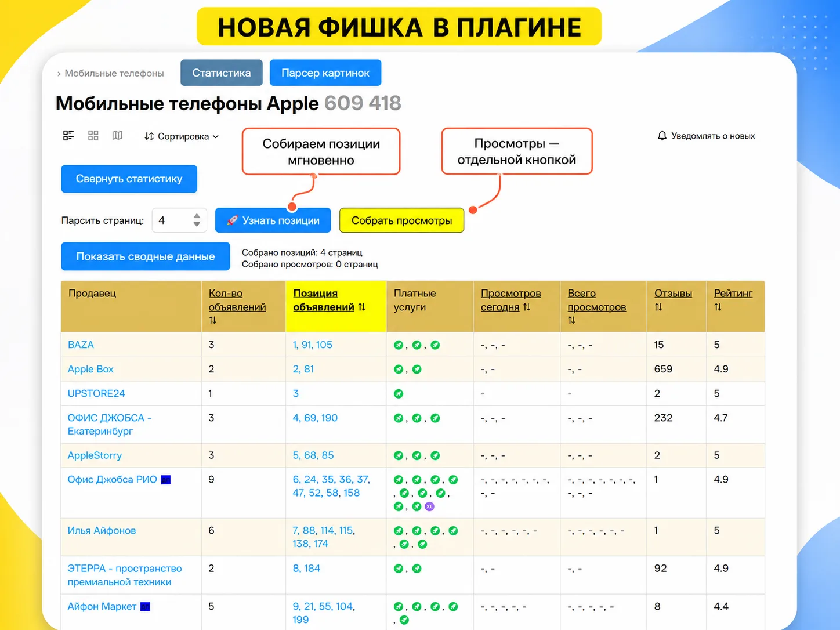The height and width of the screenshot is (630, 840).
Task: Click sort arrows under Кол-во объявлений header
Action: tap(212, 320)
